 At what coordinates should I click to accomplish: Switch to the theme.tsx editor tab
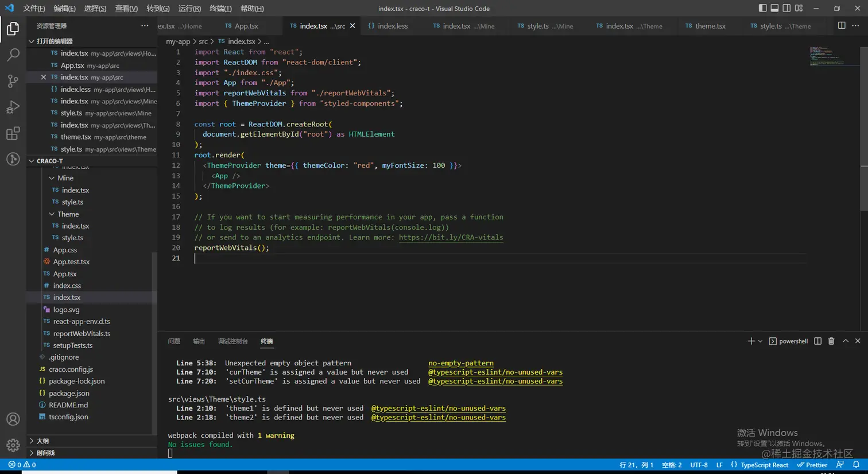pyautogui.click(x=710, y=26)
